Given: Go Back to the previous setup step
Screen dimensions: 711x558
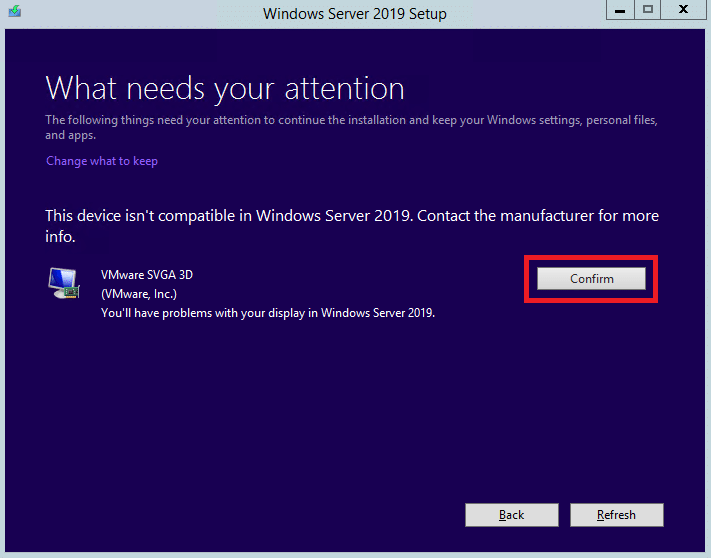Looking at the screenshot, I should point(511,515).
